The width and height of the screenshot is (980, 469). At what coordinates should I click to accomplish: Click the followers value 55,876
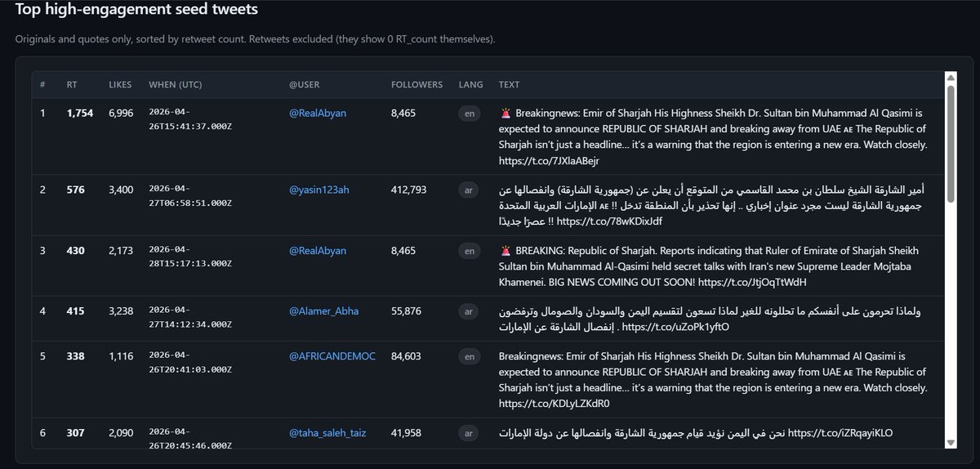(407, 311)
